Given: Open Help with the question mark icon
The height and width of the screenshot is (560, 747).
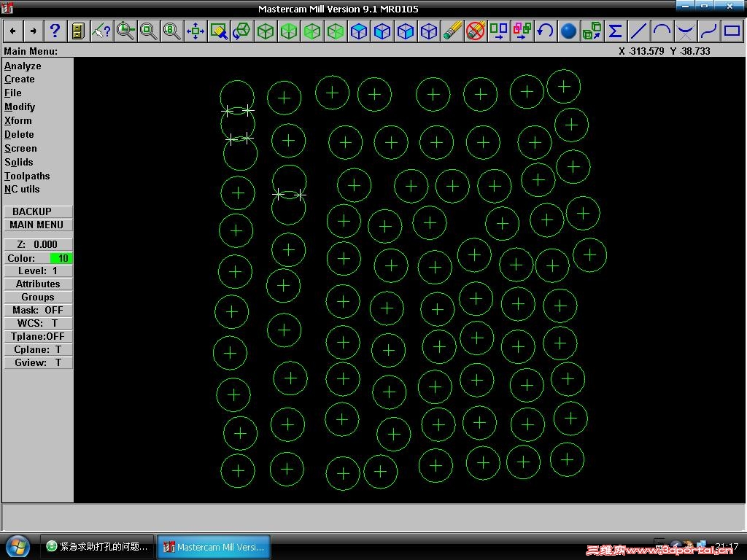Looking at the screenshot, I should point(55,31).
